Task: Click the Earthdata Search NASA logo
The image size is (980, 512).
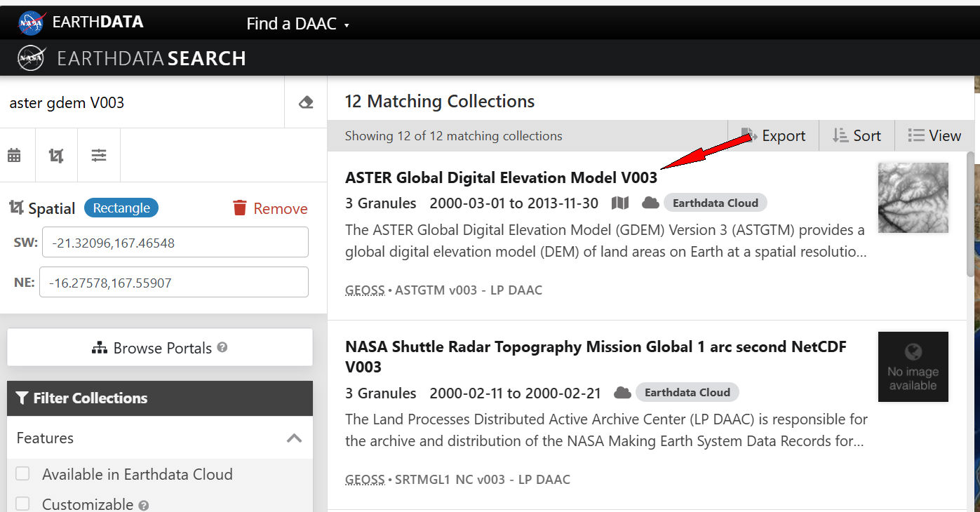Action: [x=32, y=58]
